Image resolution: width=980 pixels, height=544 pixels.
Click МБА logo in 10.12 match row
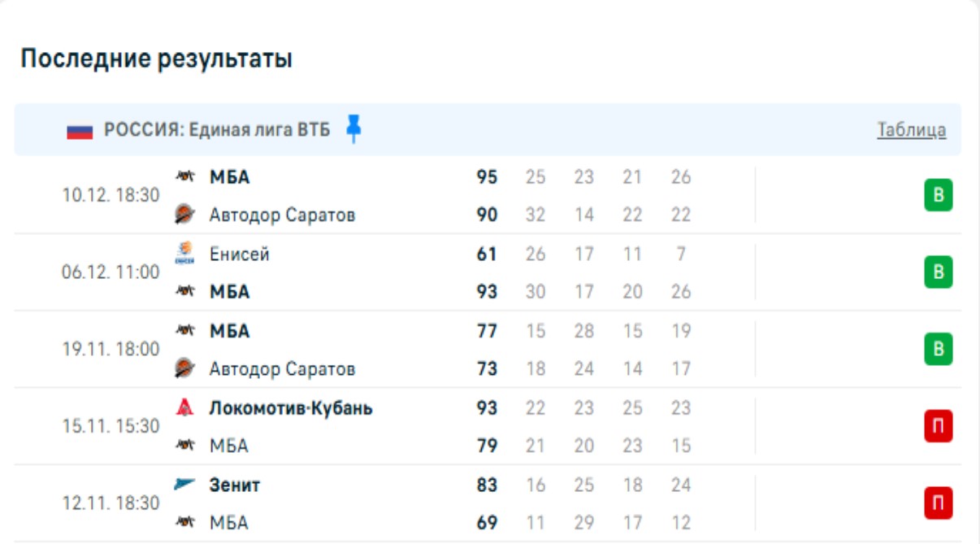pos(185,176)
